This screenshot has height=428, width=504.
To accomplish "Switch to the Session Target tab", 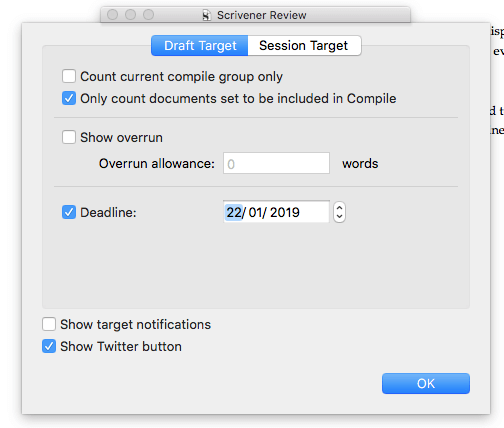I will click(304, 46).
